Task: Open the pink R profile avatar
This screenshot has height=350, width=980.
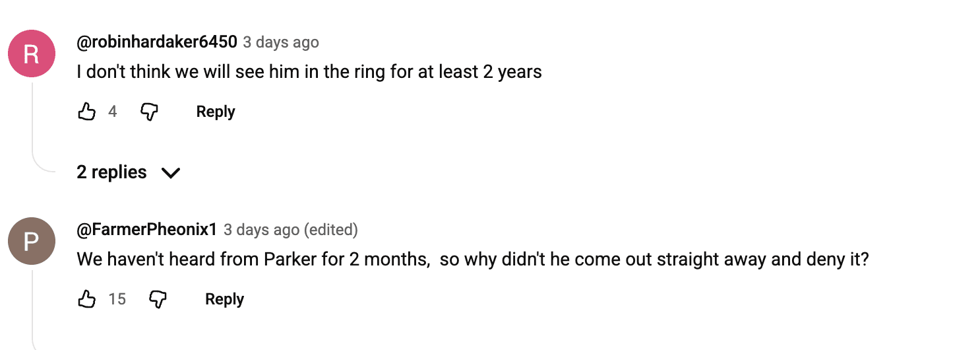Action: (x=31, y=53)
